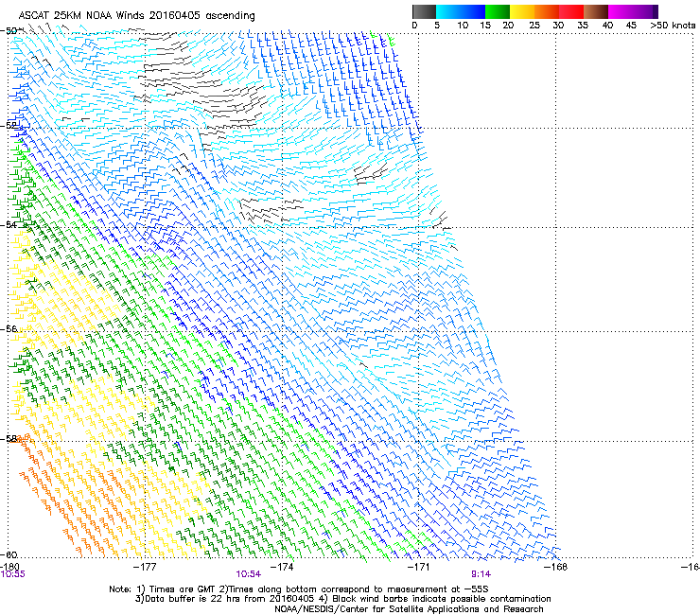Click the note line starting 'Note: 1) Times are GMT'
Image resolution: width=700 pixels, height=615 pixels.
pos(299,589)
